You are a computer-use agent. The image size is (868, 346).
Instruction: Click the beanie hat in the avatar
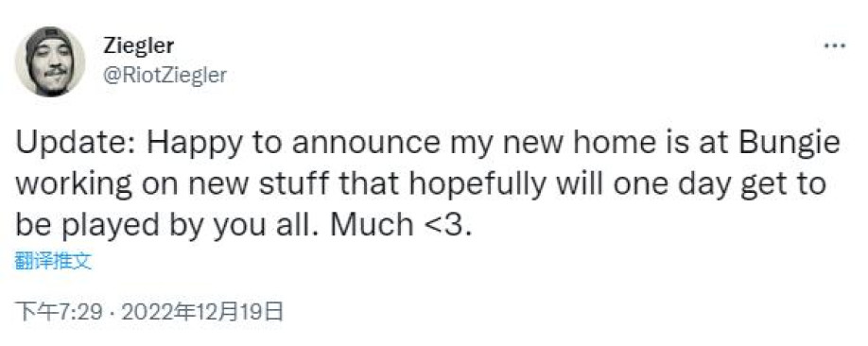pos(50,38)
